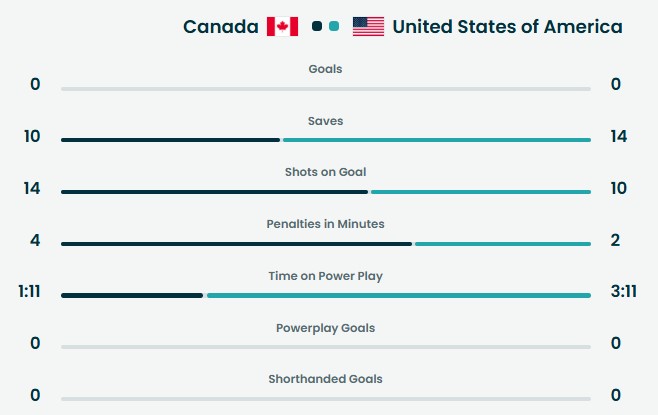The height and width of the screenshot is (415, 658).
Task: Click Canada's dark Shots on Goal bar
Action: (x=214, y=192)
